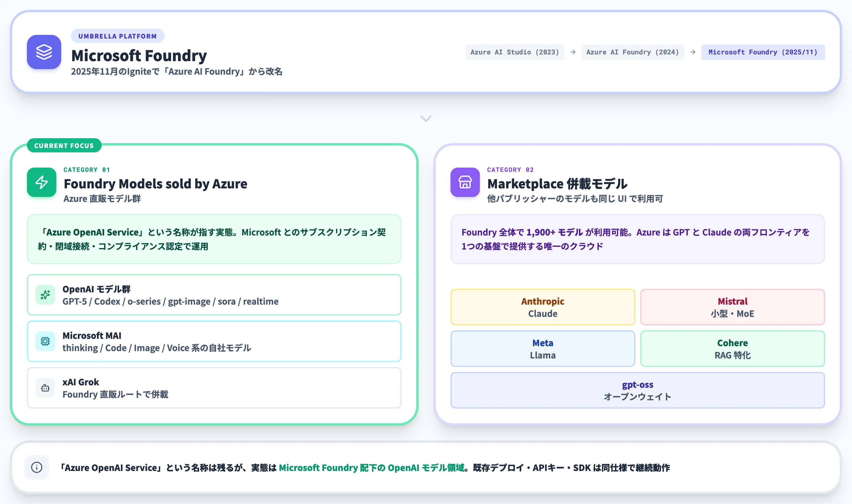This screenshot has height=504, width=852.
Task: Click the arrow after Azure AI Foundry (2024)
Action: 693,52
